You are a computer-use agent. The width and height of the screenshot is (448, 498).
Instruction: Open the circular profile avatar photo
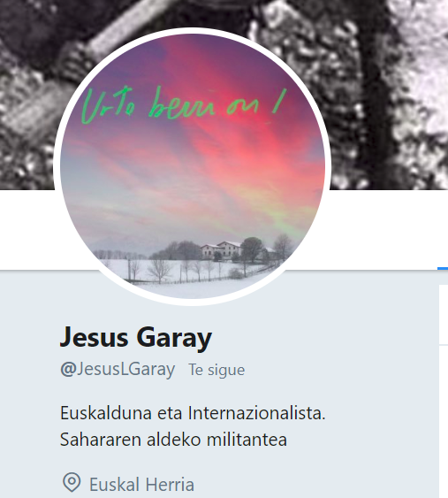193,166
